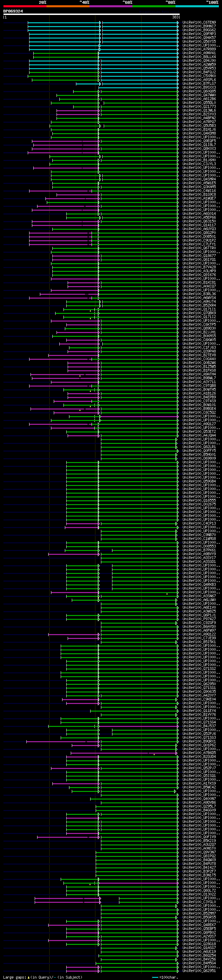This screenshot has height=980, width=222.
Task: Click the orange ~40% identity legend bar
Action: 68,6
